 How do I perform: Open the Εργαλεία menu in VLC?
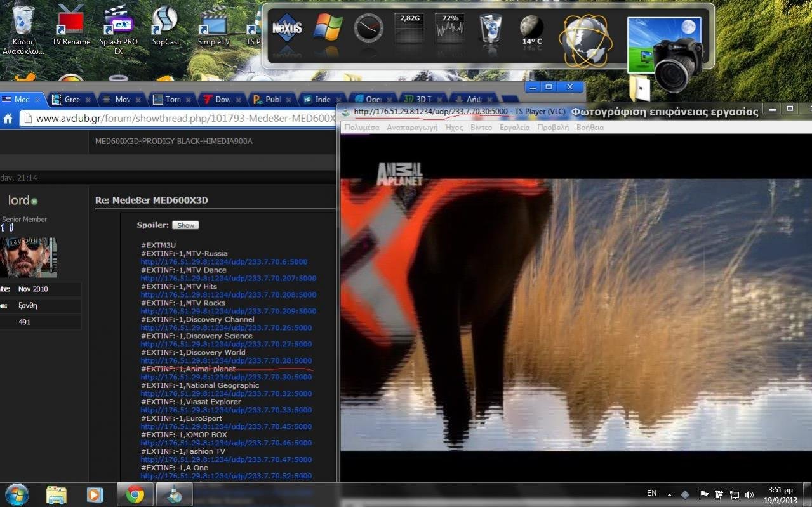pyautogui.click(x=514, y=128)
